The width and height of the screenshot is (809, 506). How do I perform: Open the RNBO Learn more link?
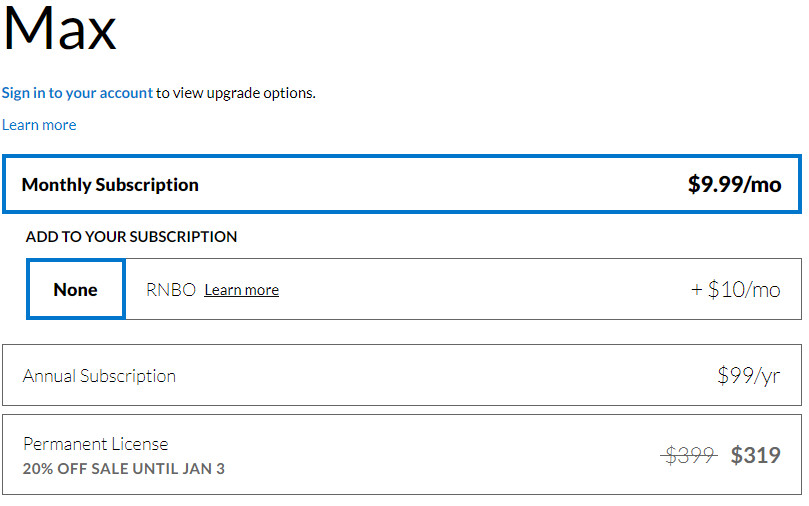[241, 290]
